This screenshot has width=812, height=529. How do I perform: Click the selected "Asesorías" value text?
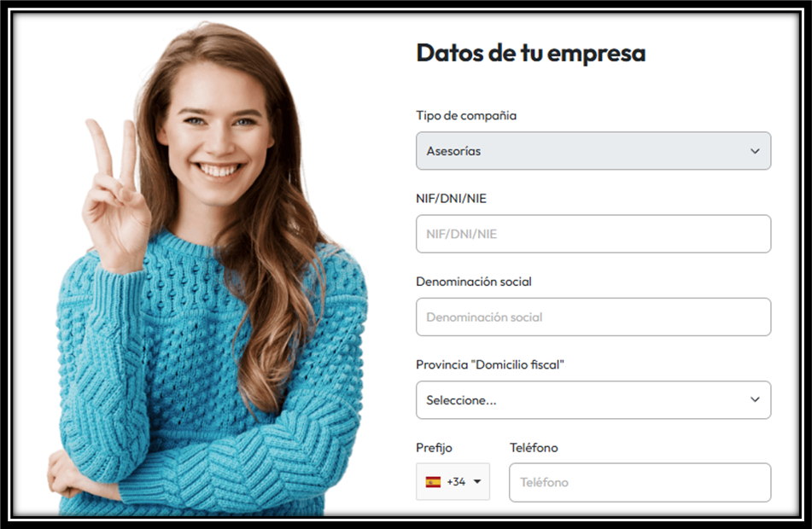453,151
